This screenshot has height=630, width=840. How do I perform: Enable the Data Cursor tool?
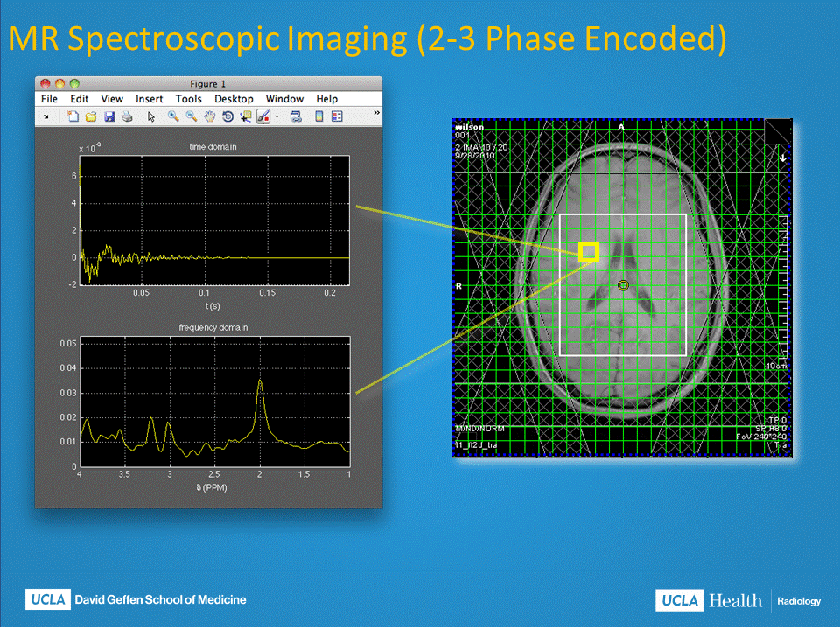[x=245, y=116]
